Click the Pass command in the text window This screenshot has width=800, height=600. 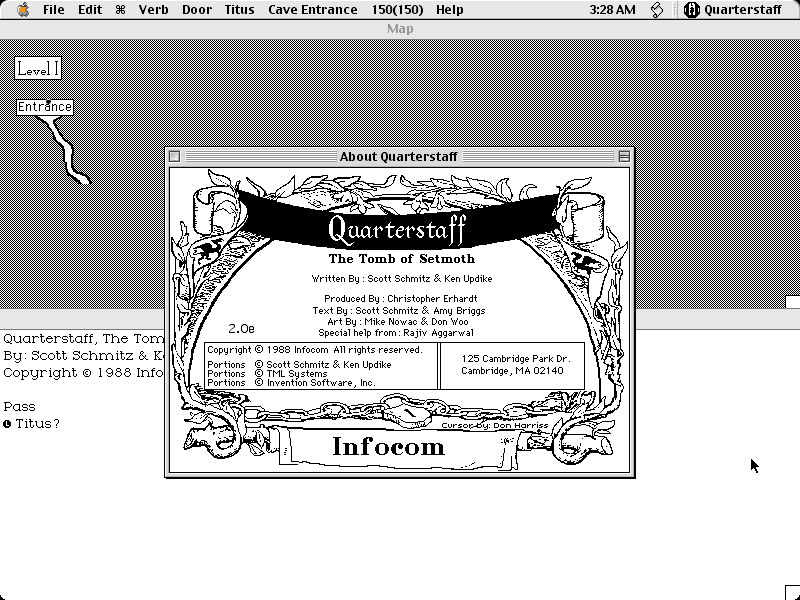[19, 407]
